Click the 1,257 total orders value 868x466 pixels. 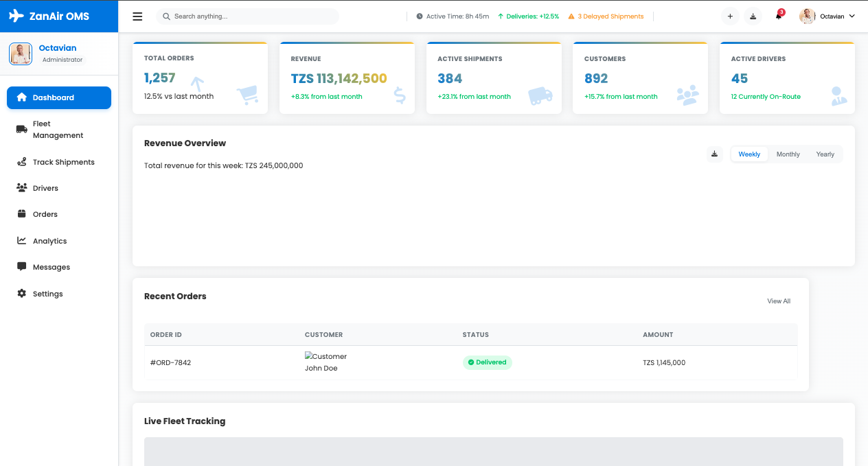point(160,78)
